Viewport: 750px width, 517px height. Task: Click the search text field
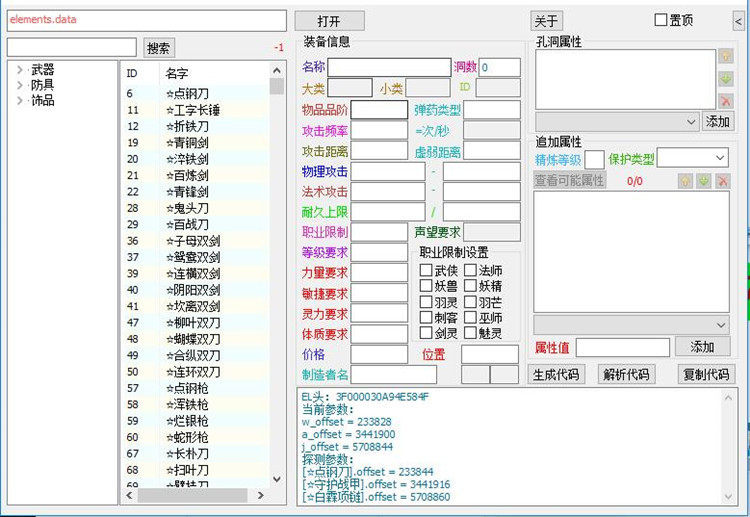pyautogui.click(x=72, y=47)
